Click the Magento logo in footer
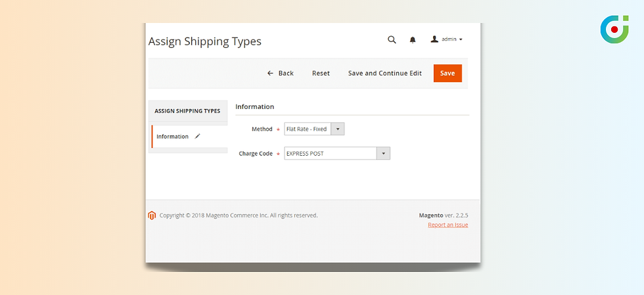Viewport: 644px width, 295px height. click(152, 216)
